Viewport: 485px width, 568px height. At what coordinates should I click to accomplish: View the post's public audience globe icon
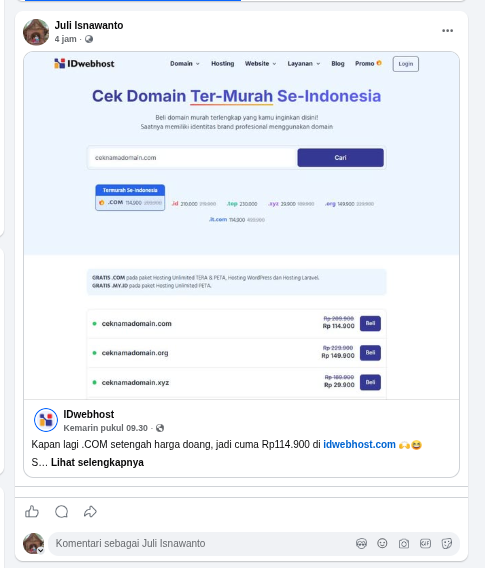(89, 39)
